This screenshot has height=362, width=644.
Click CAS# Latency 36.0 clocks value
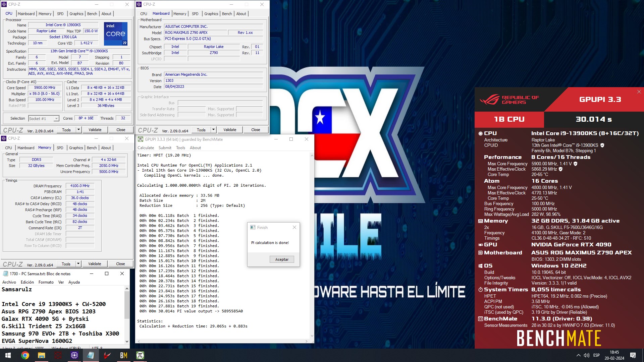(x=80, y=198)
